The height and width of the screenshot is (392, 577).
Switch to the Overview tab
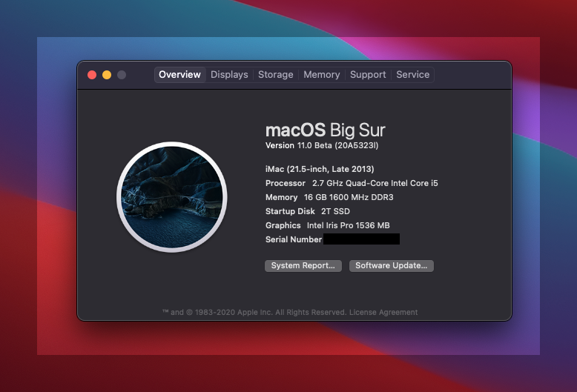point(180,75)
